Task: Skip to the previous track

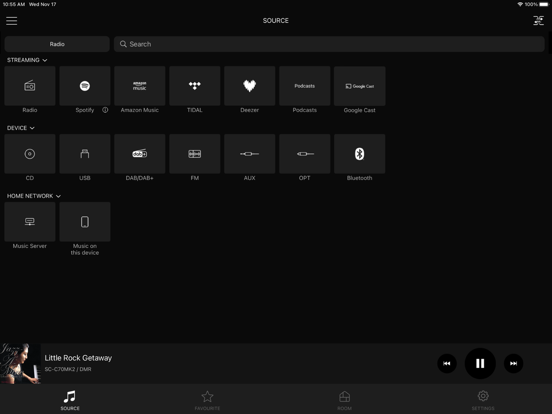Action: coord(447,363)
